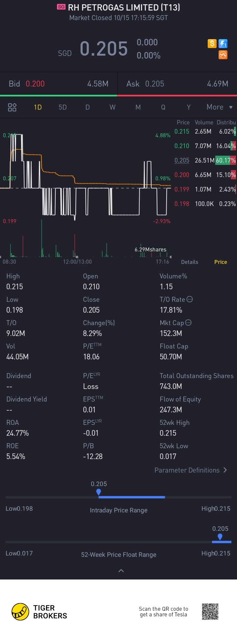Viewport: 237px width, 644px height.
Task: Open the chart layout grid icon
Action: tap(12, 107)
